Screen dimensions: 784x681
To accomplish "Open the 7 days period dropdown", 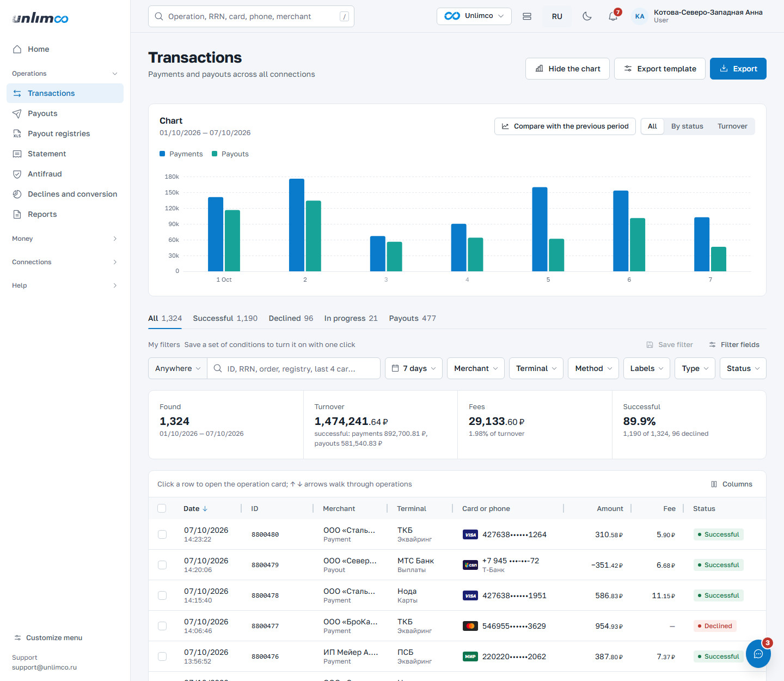I will [414, 368].
